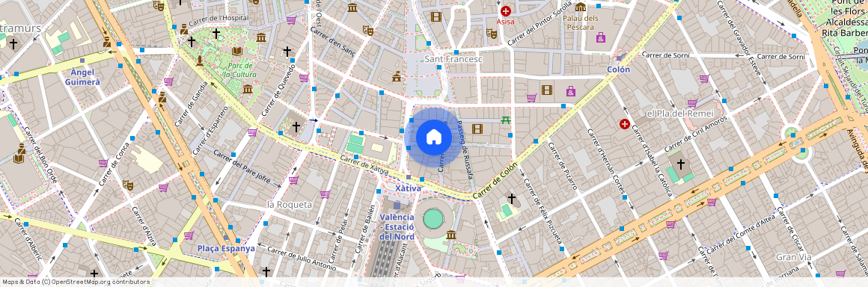Viewport: 868px width, 287px height.
Task: Click the Àngel Guimerà metro square icon
Action: tap(82, 61)
